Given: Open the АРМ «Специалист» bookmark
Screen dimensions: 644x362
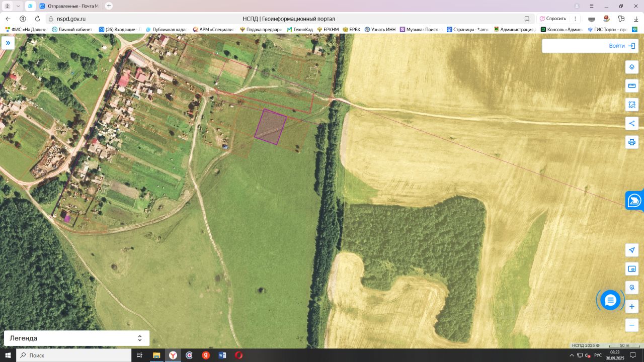Looking at the screenshot, I should (x=213, y=30).
